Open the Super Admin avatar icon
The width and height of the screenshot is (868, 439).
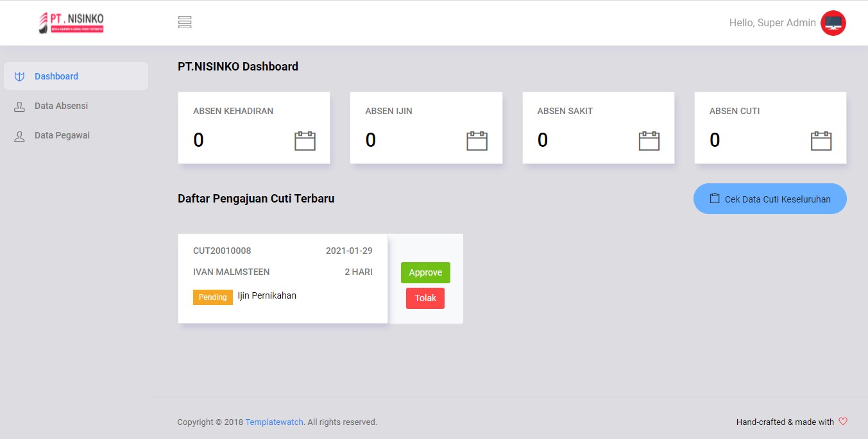click(833, 23)
